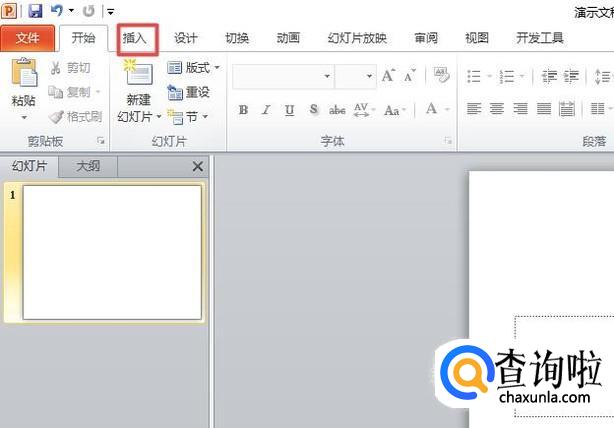614x428 pixels.
Task: Click the dotted placeholder on the slide
Action: pyautogui.click(x=564, y=366)
